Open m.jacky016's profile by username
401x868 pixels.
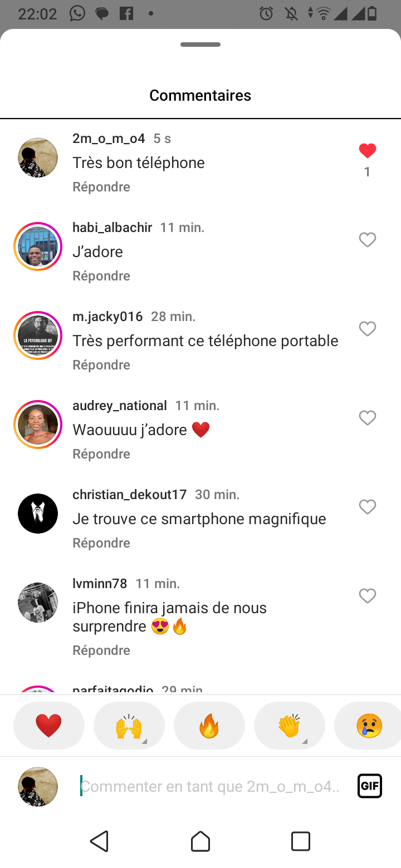[107, 317]
